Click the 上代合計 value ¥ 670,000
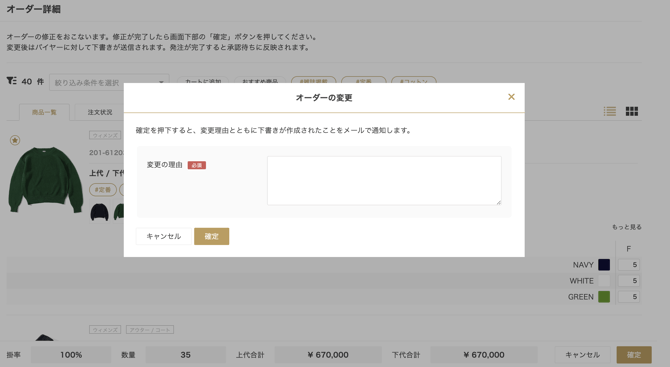Image resolution: width=670 pixels, height=367 pixels. coord(328,355)
